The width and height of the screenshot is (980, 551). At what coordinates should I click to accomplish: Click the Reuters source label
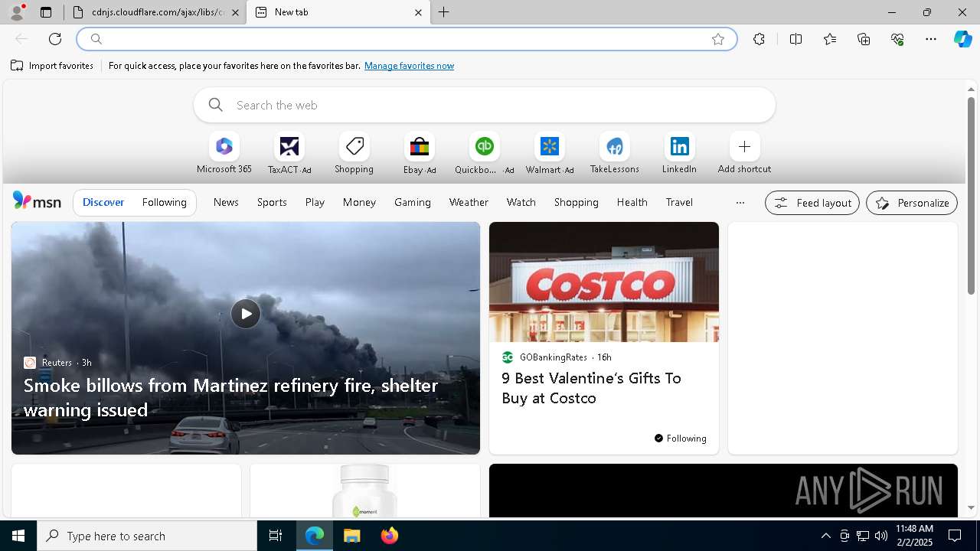coord(57,363)
